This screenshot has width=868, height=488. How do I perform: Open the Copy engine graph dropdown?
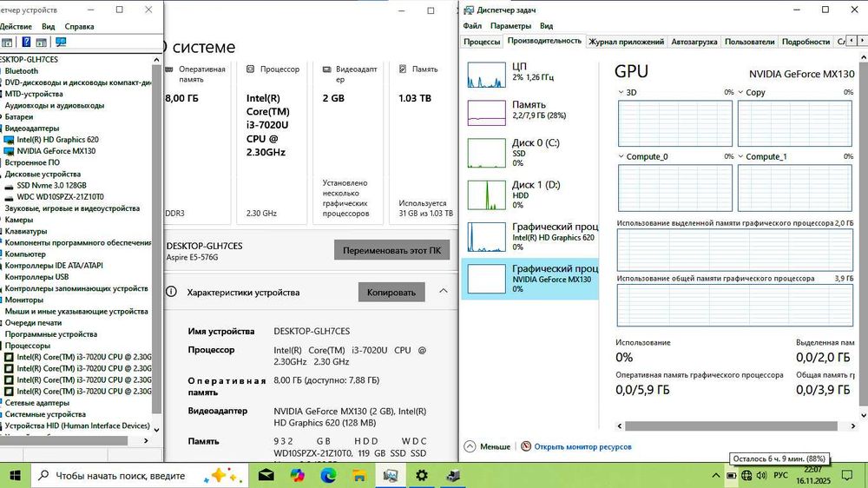(740, 93)
